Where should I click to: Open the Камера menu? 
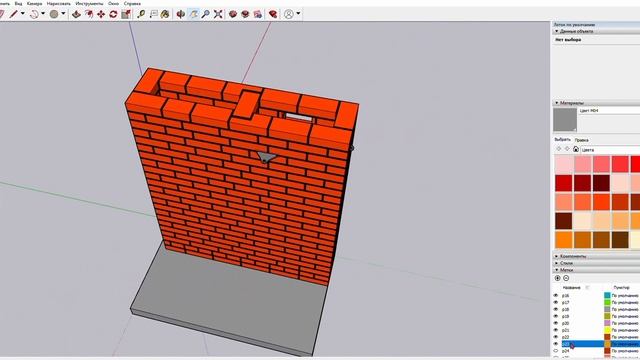(x=34, y=3)
